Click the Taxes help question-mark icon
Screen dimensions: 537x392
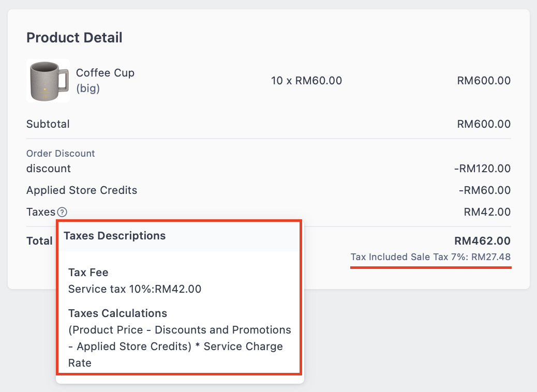(62, 212)
